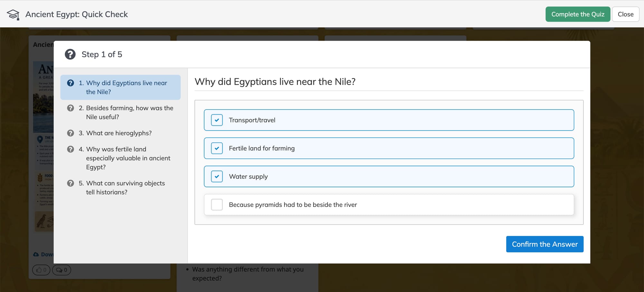The height and width of the screenshot is (292, 644).
Task: Click the thumbs-up like button
Action: point(41,270)
